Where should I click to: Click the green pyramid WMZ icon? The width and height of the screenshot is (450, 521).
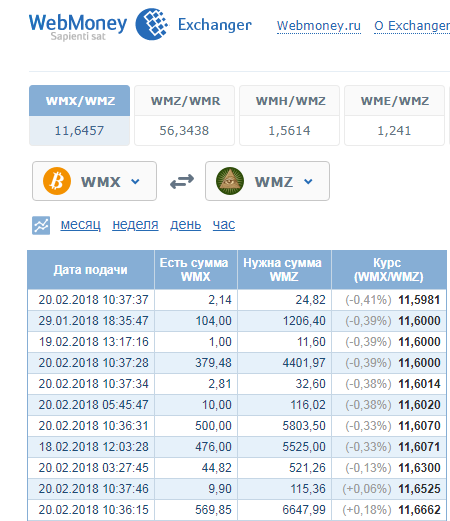(230, 181)
